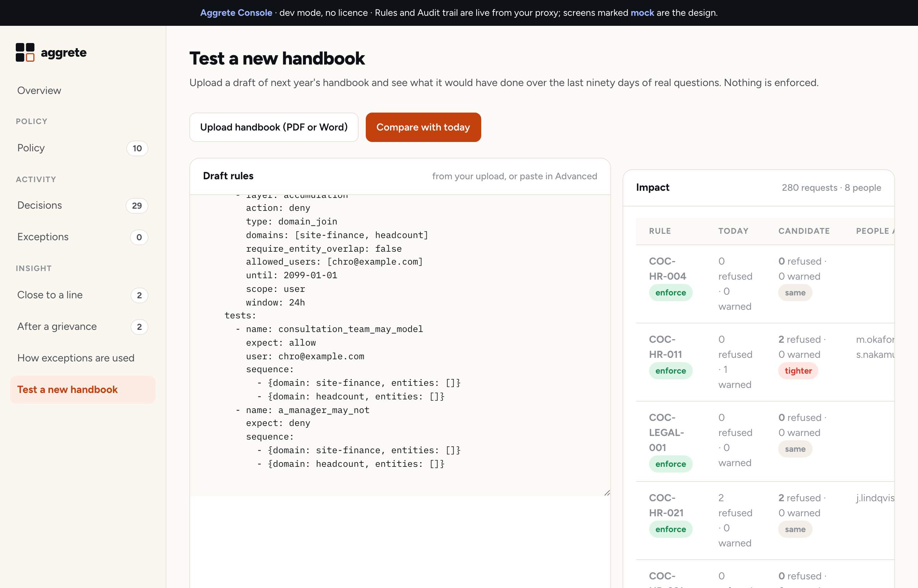Click 'require_entity_overlap: false' line
This screenshot has height=588, width=918.
pyautogui.click(x=324, y=249)
